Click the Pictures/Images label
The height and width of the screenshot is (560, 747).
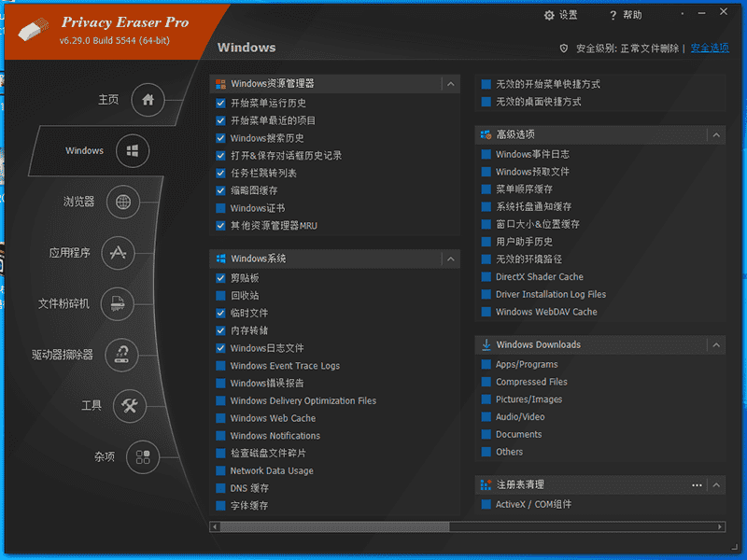[x=529, y=399]
